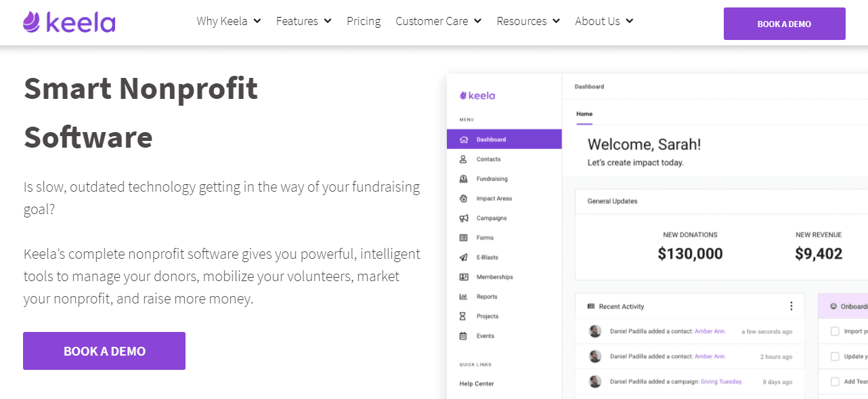
Task: Click the Keela logo in header
Action: point(69,22)
